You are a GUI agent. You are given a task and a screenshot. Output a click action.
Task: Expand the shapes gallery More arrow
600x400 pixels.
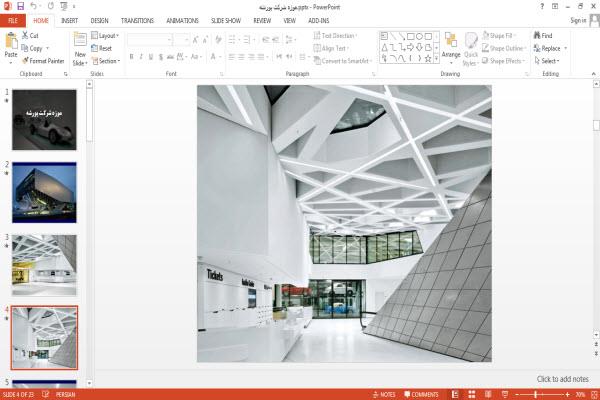[437, 59]
